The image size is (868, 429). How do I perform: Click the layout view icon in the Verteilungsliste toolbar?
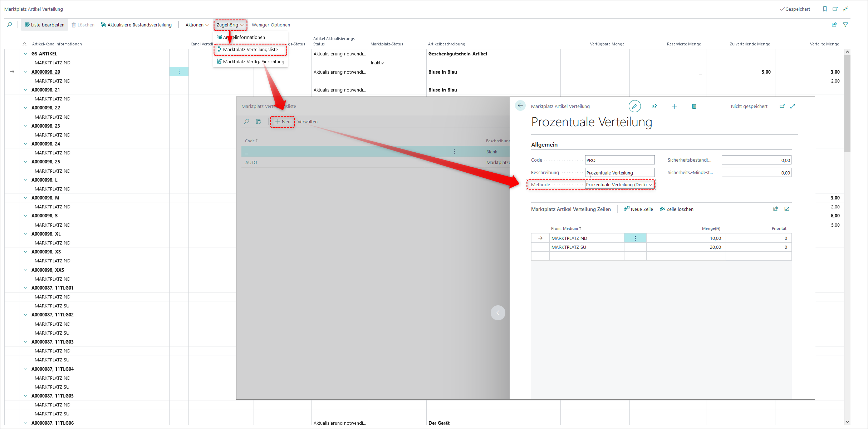(x=258, y=122)
